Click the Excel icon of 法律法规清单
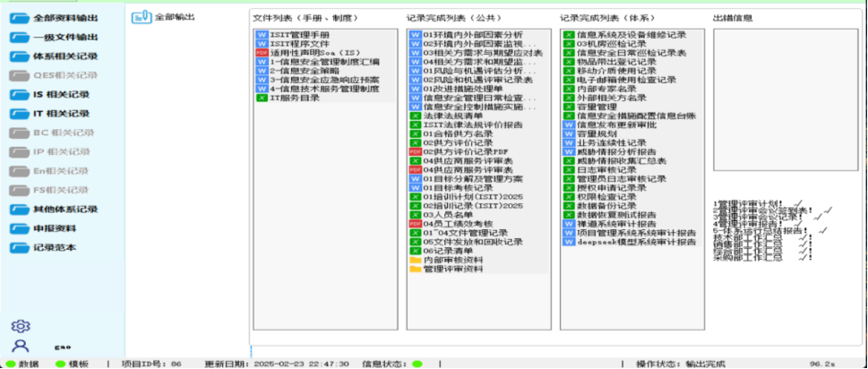Viewport: 868px width, 369px height. [x=415, y=116]
